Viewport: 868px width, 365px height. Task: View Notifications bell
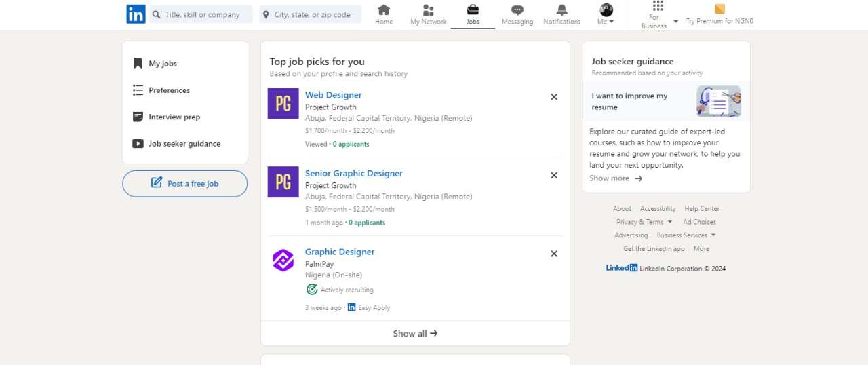pyautogui.click(x=562, y=15)
